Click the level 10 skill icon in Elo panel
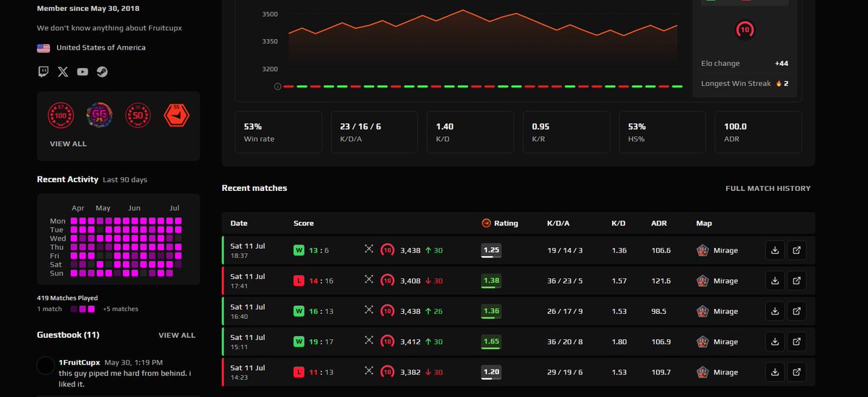 click(744, 30)
